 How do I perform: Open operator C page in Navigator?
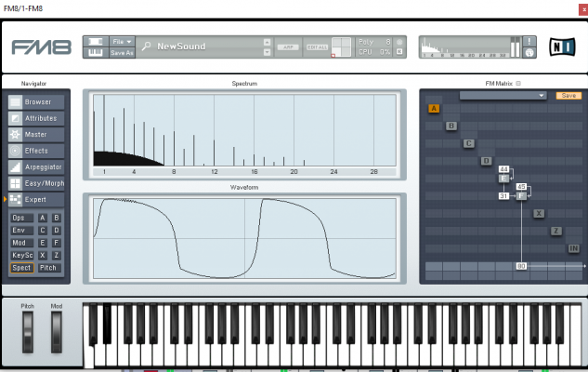pos(43,231)
